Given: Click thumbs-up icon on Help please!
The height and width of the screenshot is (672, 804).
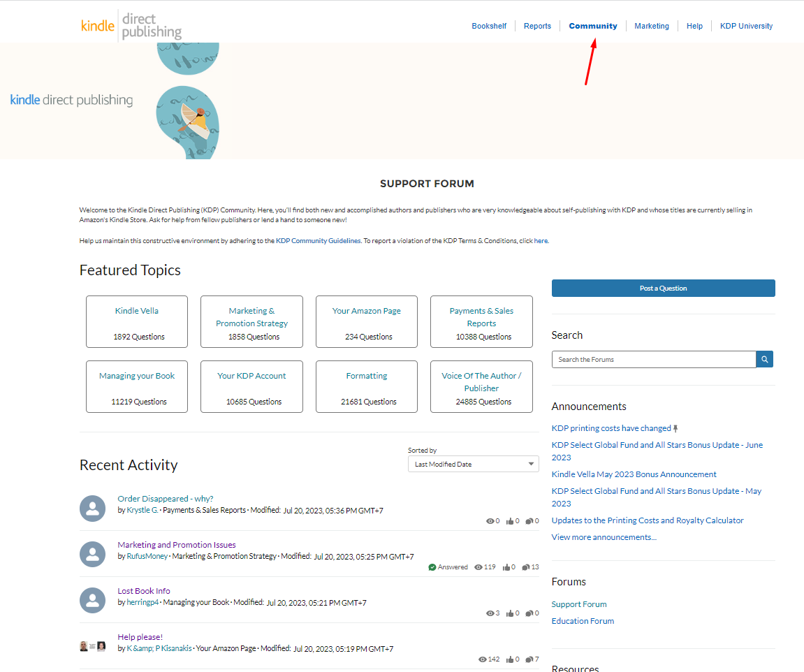Looking at the screenshot, I should pos(510,659).
